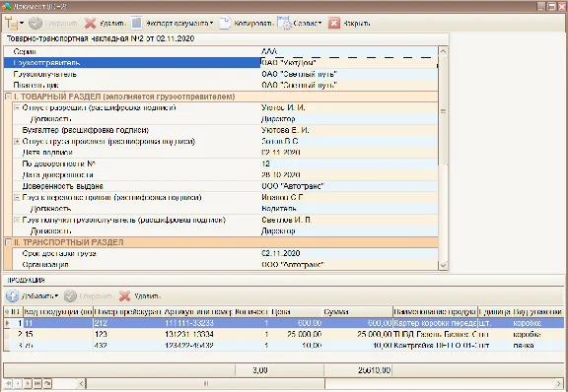Click the properties scrollbar down arrow
The width and height of the screenshot is (568, 392).
(443, 265)
